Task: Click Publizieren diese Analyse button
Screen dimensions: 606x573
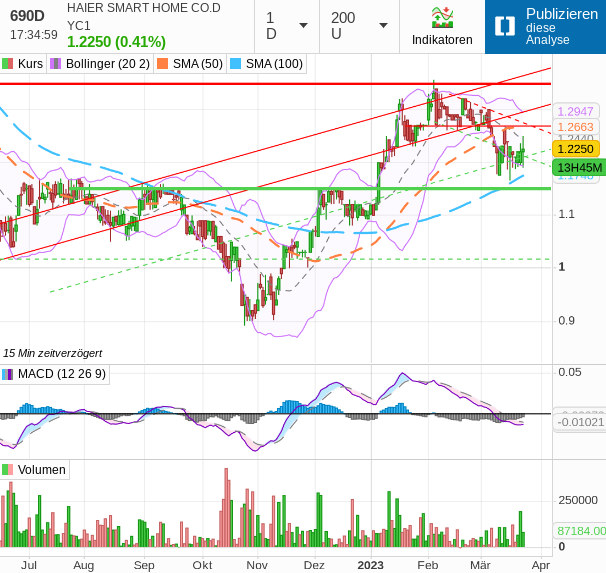Action: coord(545,27)
